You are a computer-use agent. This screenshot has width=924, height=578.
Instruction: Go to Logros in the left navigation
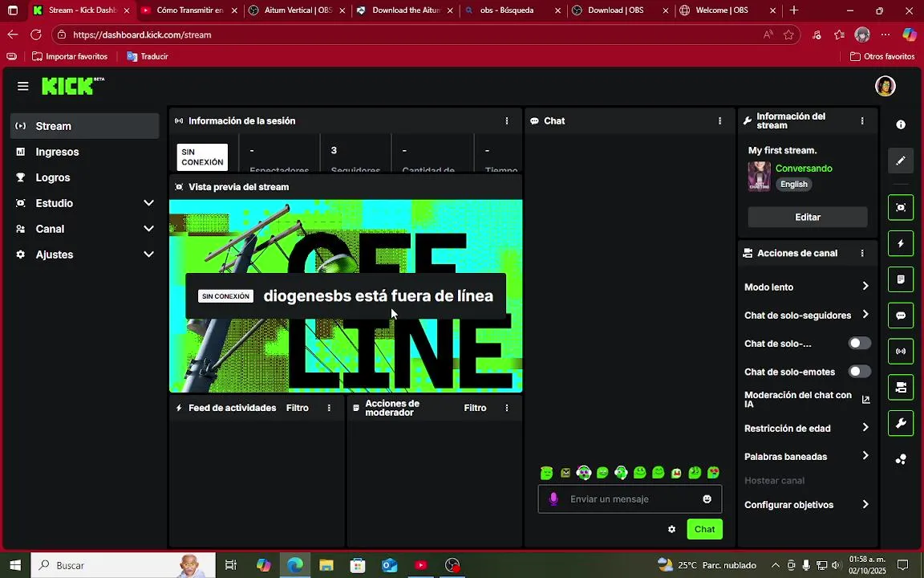pos(85,177)
